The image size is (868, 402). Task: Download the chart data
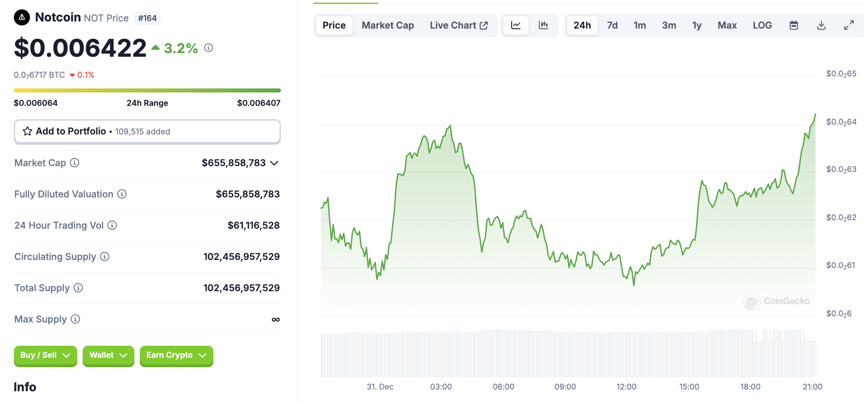click(x=822, y=25)
